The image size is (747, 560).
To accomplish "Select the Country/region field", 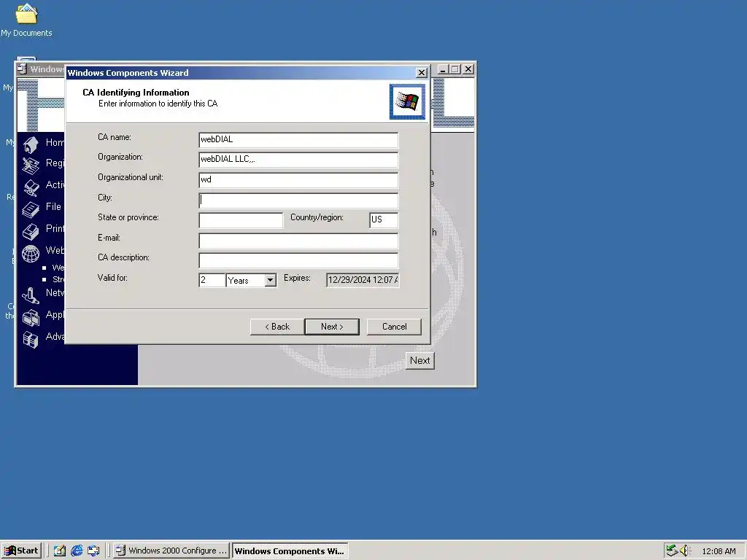I will click(x=384, y=220).
